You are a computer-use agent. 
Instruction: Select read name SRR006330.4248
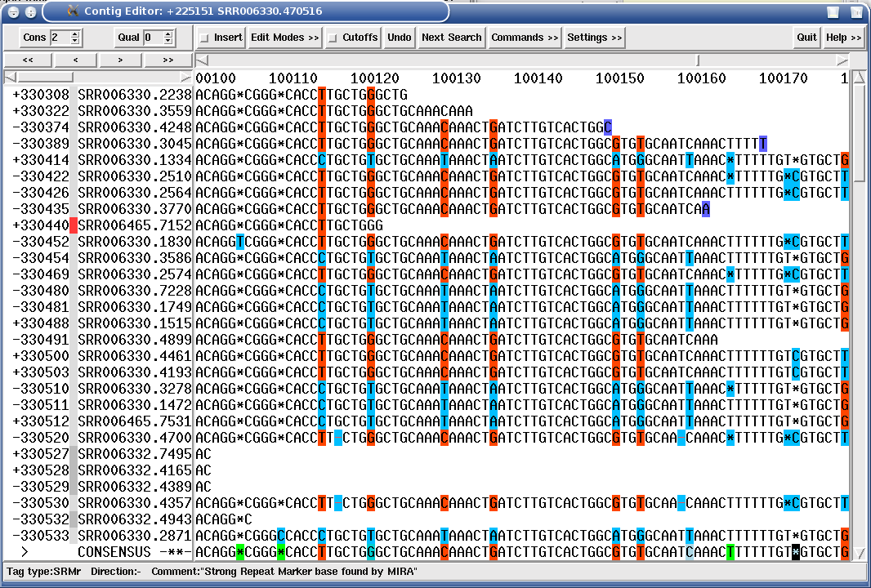[135, 127]
